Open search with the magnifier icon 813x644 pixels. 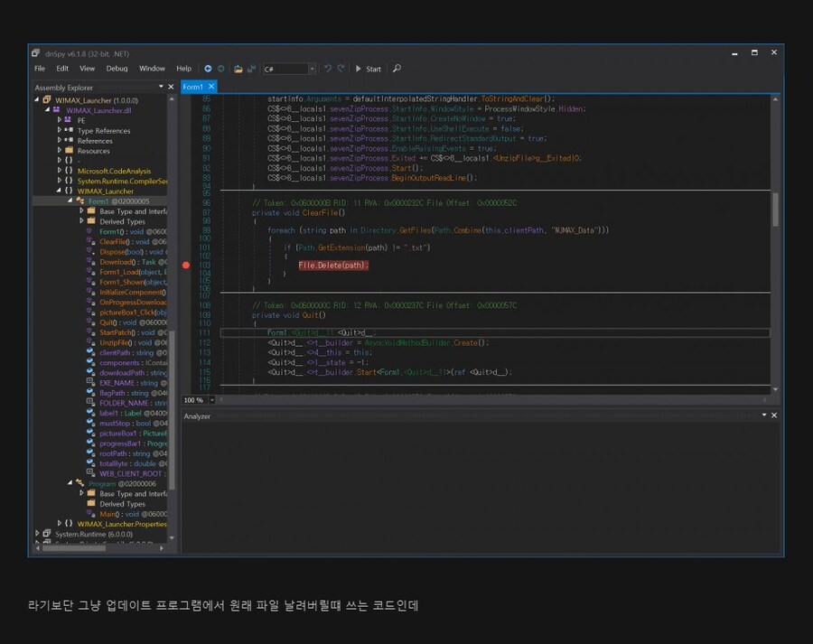coord(397,69)
